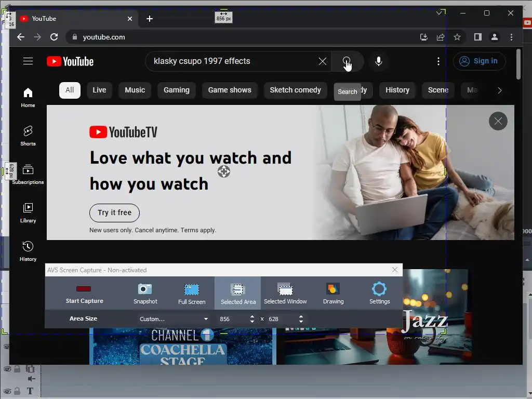The image size is (532, 399).
Task: Toggle the lock icon in the text layer row
Action: click(17, 391)
